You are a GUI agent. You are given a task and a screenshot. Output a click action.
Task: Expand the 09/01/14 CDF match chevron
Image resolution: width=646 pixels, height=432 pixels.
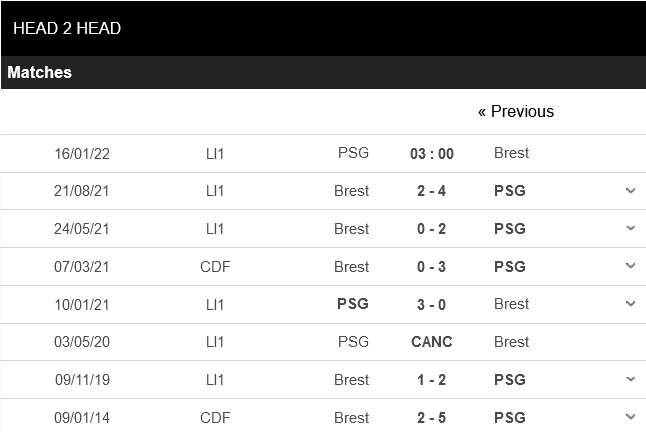630,417
